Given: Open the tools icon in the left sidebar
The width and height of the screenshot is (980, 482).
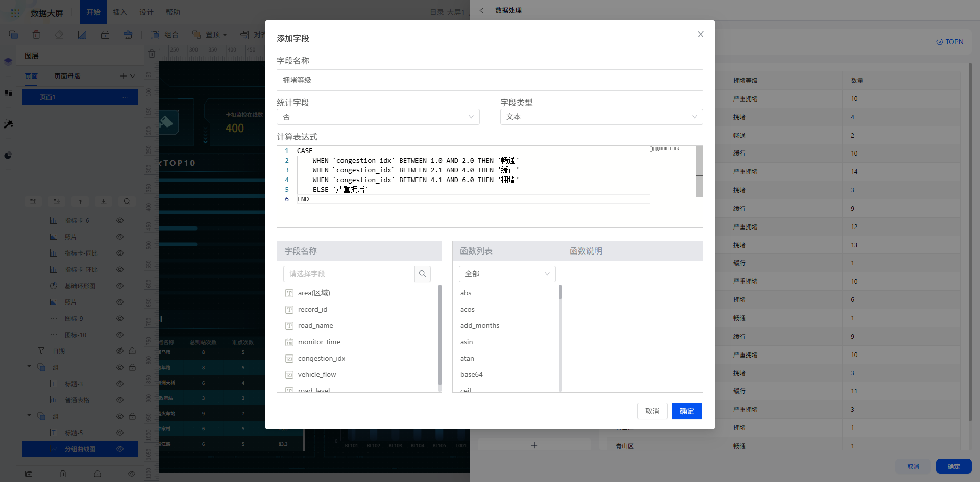Looking at the screenshot, I should click(x=8, y=124).
